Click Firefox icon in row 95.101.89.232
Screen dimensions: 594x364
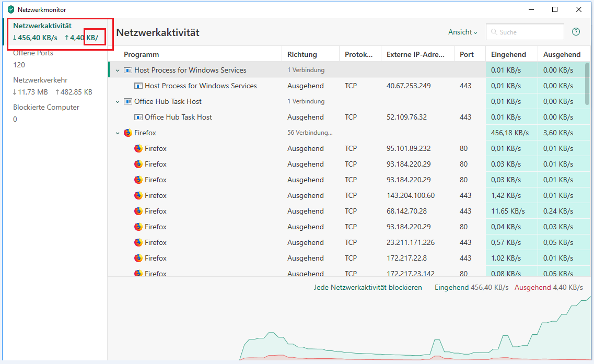(138, 148)
